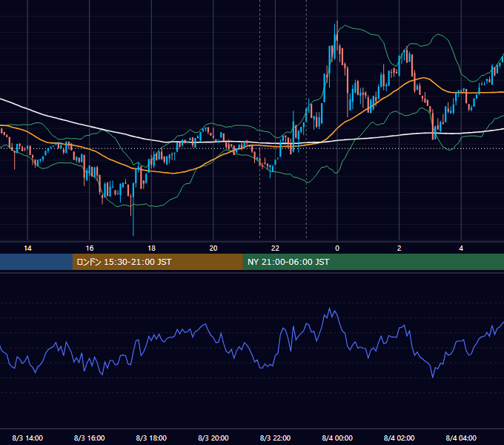The height and width of the screenshot is (445, 504).
Task: Click the 18 hour label on price chart axis
Action: [151, 248]
